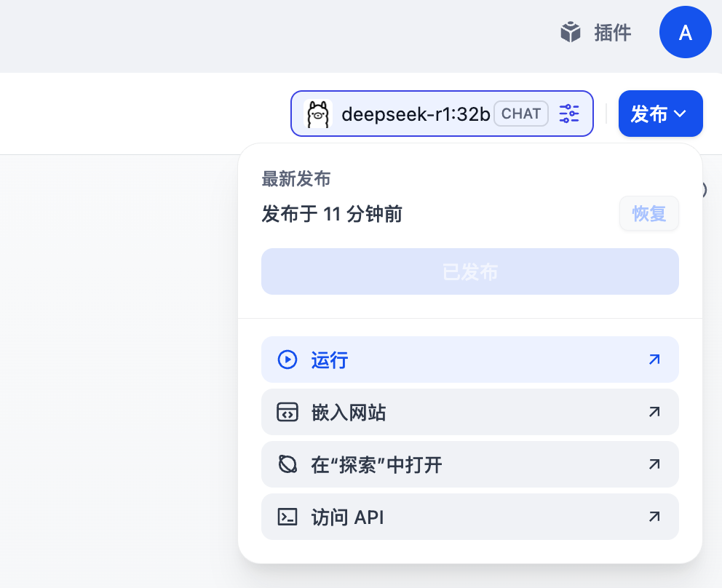Open the 插件 plugins cube icon
This screenshot has width=722, height=588.
(571, 33)
